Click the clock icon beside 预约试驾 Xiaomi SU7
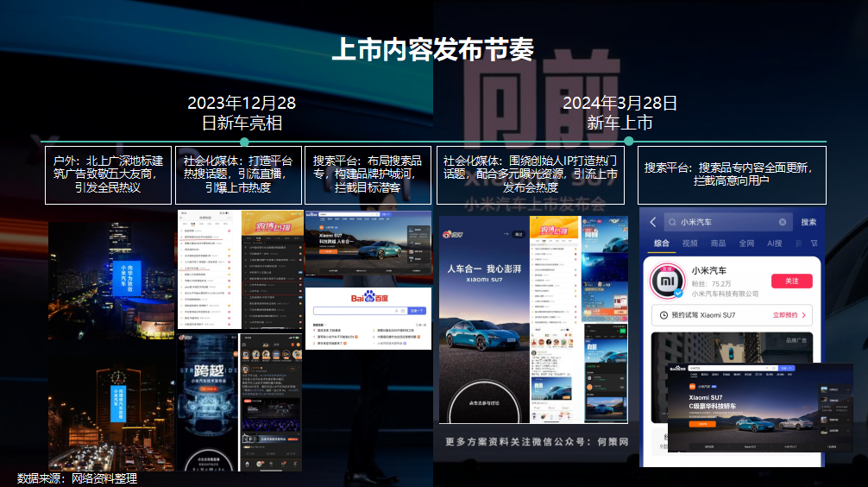This screenshot has height=487, width=868. (x=664, y=315)
